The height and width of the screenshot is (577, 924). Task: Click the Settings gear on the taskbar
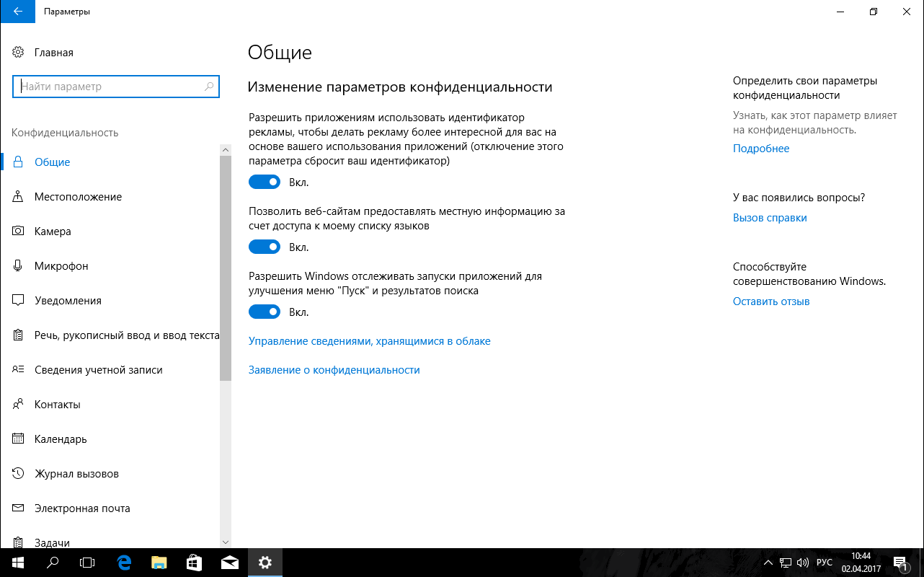[265, 563]
